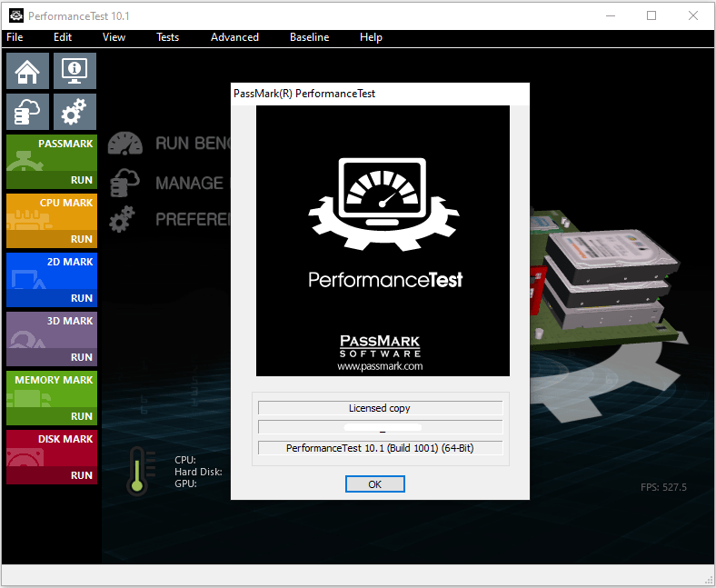
Task: Click the gears icon beside Preferences
Action: pos(123,219)
